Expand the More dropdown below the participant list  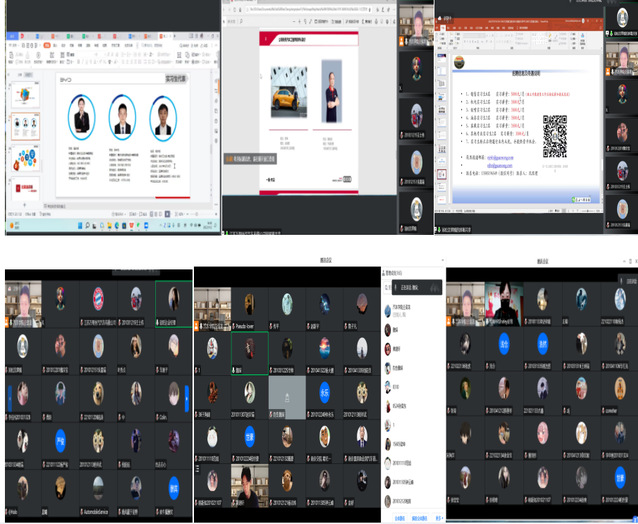[x=438, y=518]
